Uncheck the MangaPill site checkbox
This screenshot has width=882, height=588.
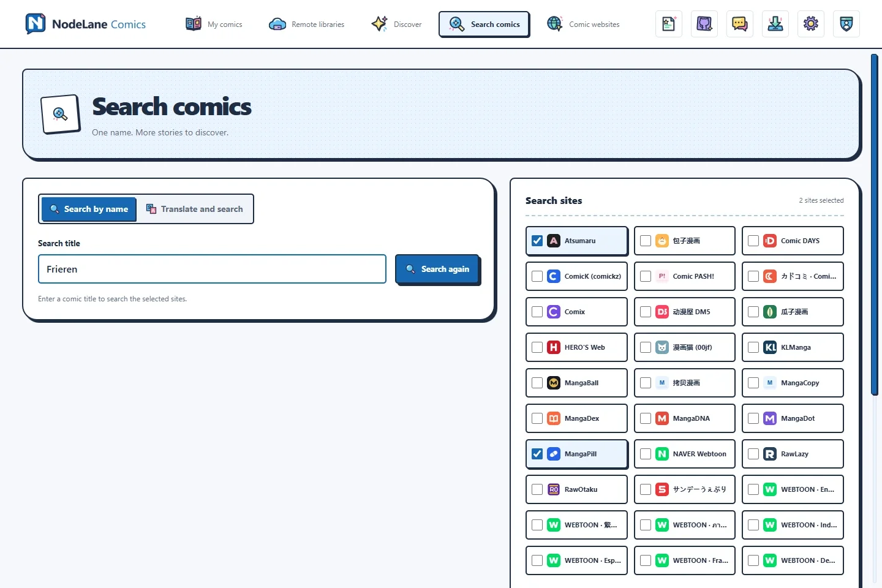click(537, 454)
